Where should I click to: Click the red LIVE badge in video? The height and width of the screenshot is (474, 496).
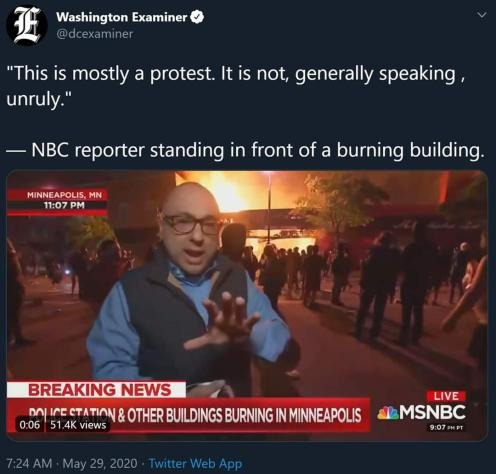pyautogui.click(x=446, y=396)
